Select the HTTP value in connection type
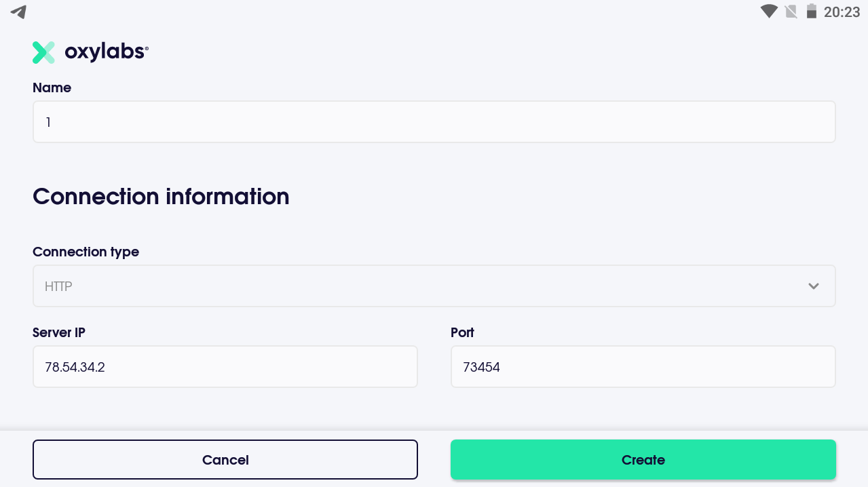The width and height of the screenshot is (868, 487). [x=59, y=286]
